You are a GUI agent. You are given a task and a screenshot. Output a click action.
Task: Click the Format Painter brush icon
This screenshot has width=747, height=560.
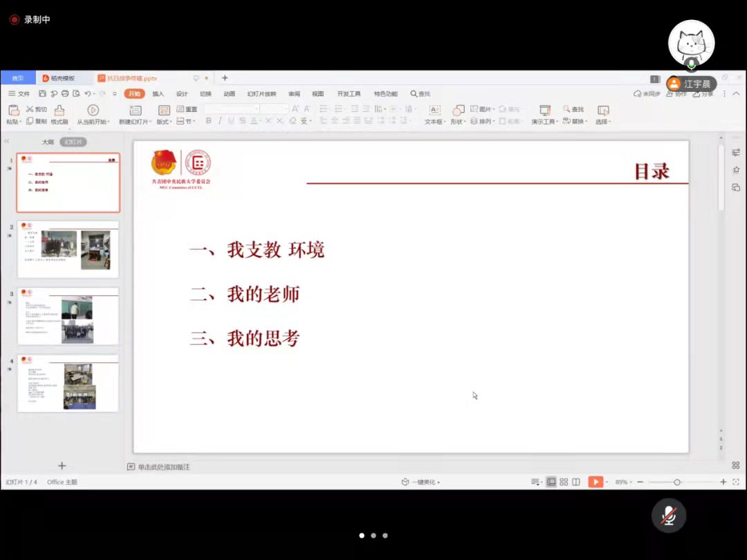[x=59, y=110]
